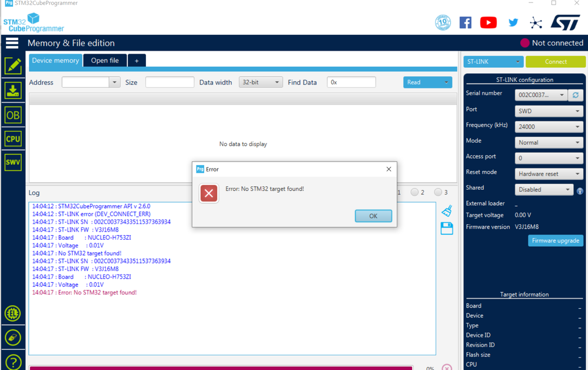Open the SWV viewer icon
The image size is (588, 370).
tap(13, 162)
